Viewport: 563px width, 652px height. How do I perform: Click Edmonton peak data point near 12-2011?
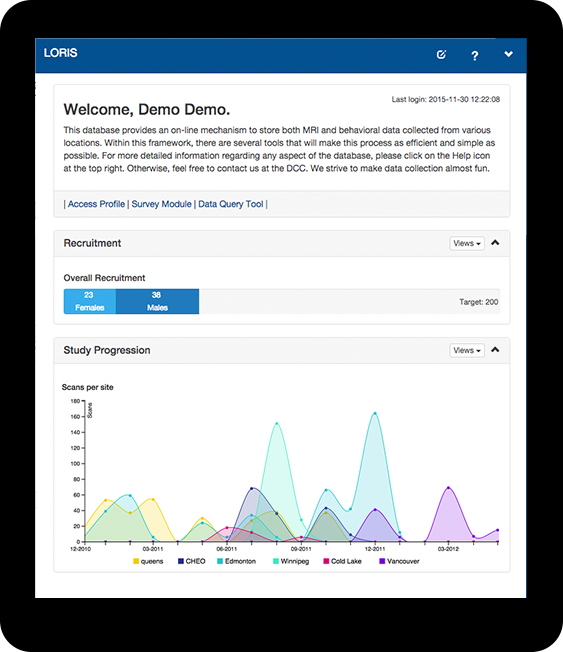375,413
